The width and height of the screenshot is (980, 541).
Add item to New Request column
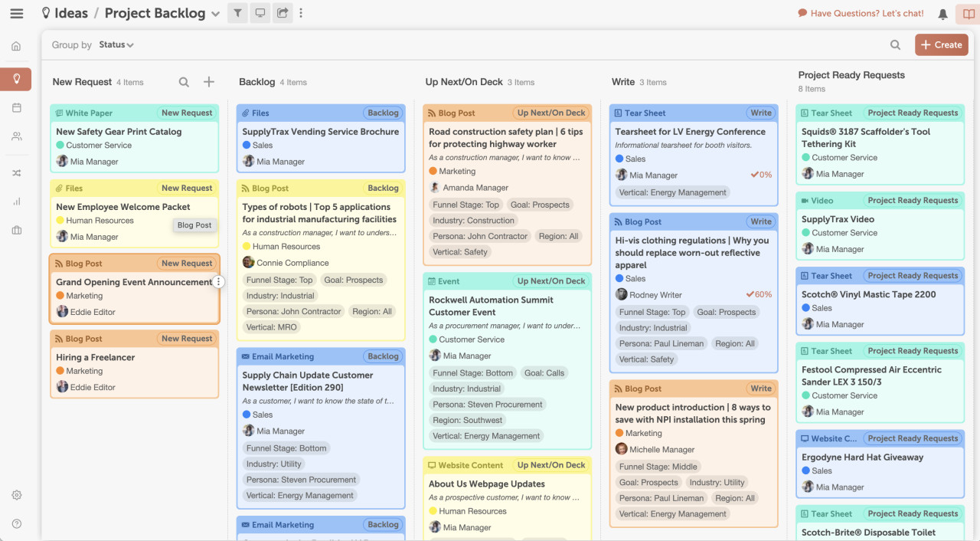click(209, 82)
